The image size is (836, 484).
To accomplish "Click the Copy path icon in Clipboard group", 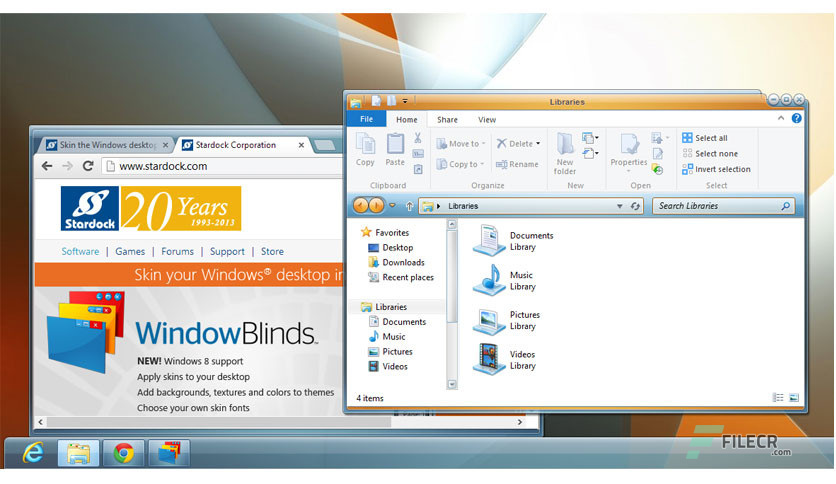I will pos(418,154).
